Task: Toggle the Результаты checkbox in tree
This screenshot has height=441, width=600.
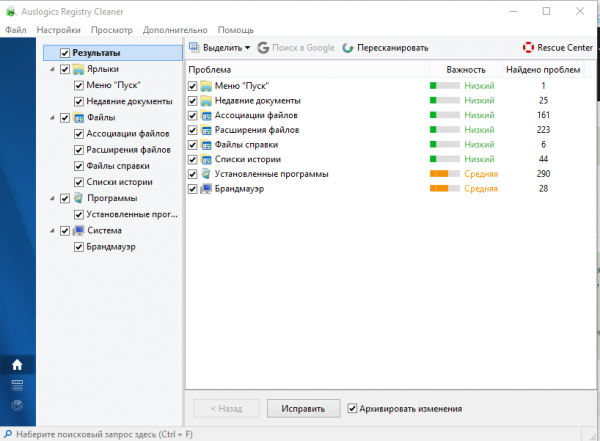Action: click(65, 53)
